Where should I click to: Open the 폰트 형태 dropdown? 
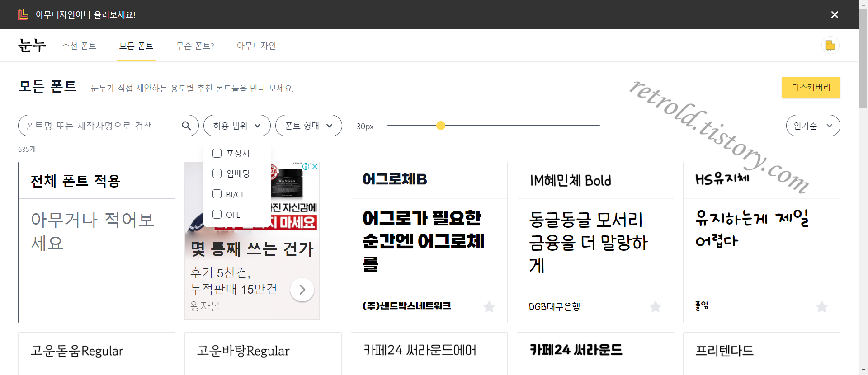point(309,126)
